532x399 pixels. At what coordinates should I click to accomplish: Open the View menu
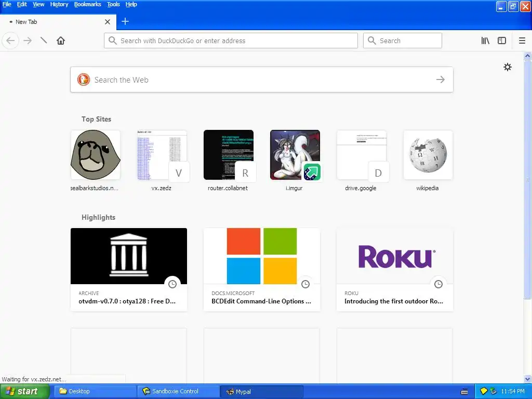point(38,4)
